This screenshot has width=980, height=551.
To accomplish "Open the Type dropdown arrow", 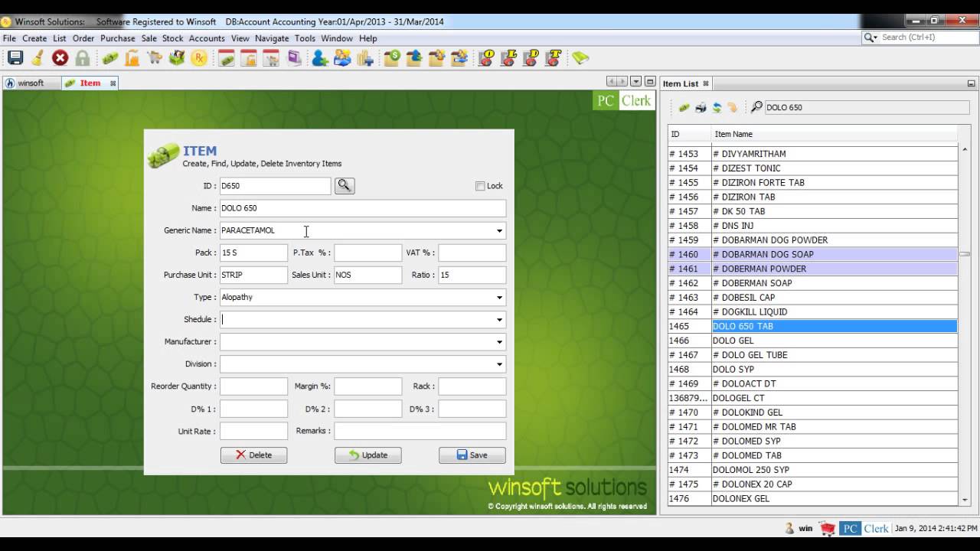I will point(499,297).
